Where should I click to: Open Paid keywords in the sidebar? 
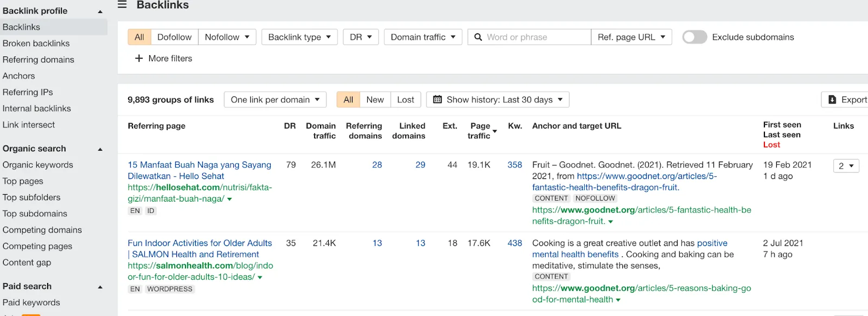coord(31,302)
